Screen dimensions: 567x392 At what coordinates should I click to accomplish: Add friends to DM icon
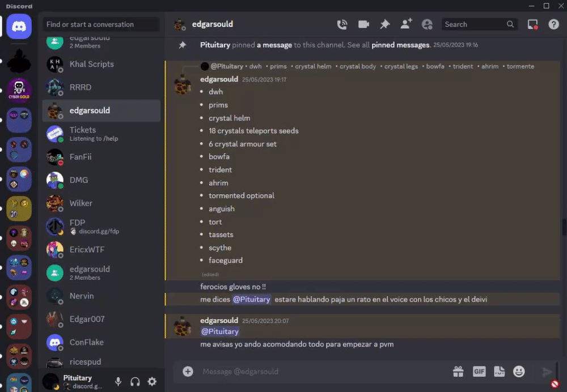(406, 24)
